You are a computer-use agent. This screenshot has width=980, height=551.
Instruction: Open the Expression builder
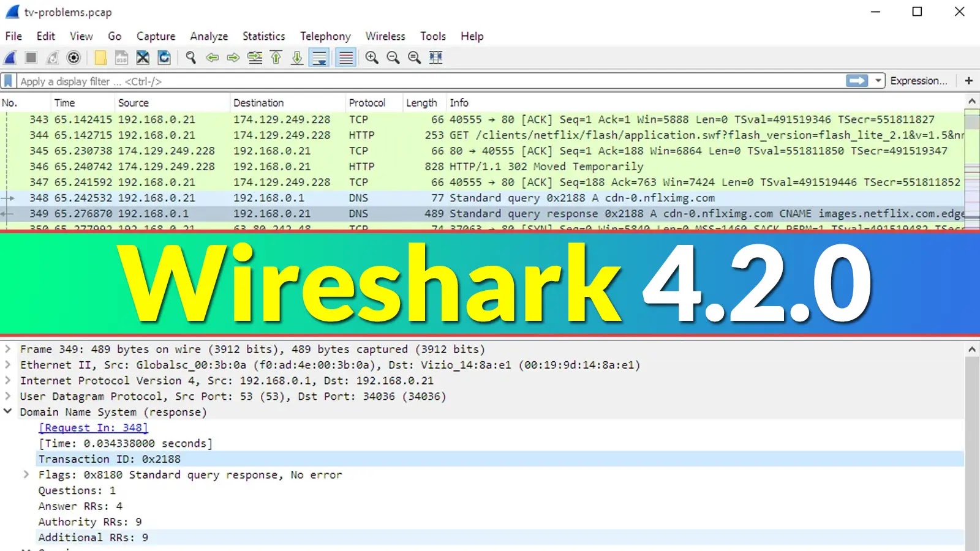click(x=918, y=81)
